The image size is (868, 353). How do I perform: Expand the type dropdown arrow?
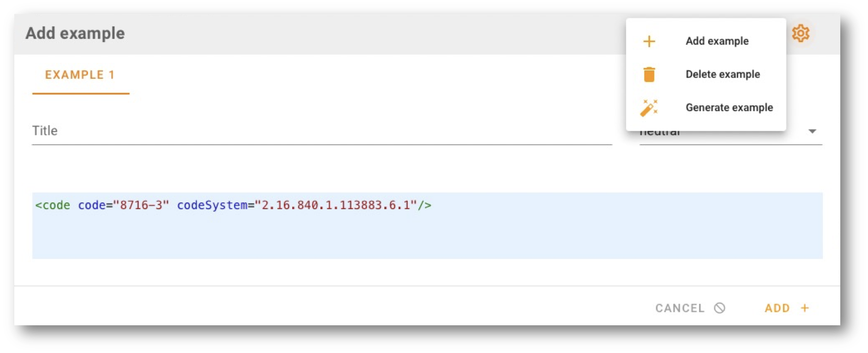point(812,131)
